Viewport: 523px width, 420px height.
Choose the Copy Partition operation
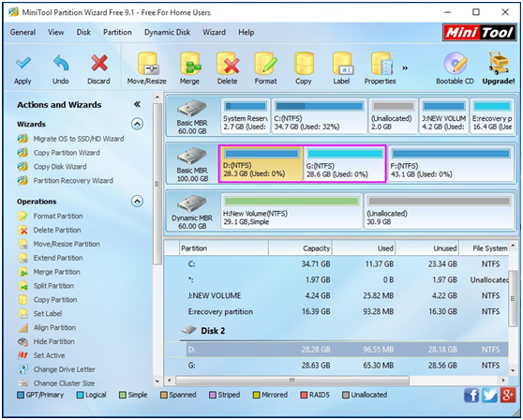55,300
